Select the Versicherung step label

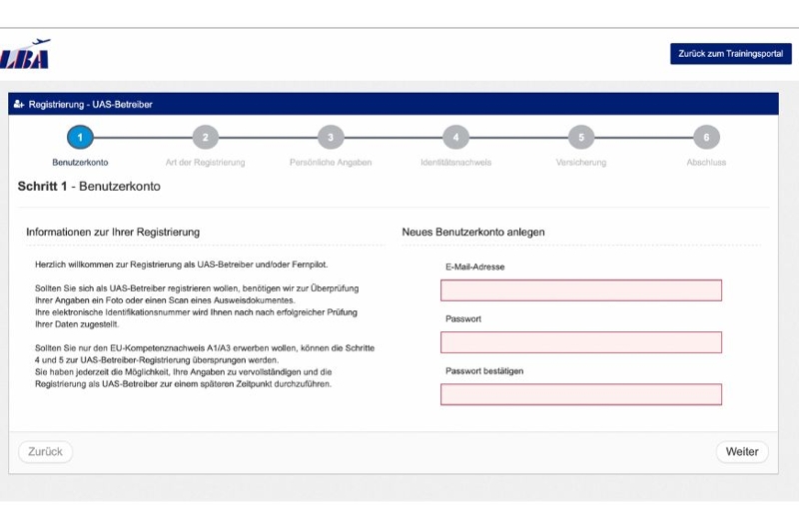[581, 162]
